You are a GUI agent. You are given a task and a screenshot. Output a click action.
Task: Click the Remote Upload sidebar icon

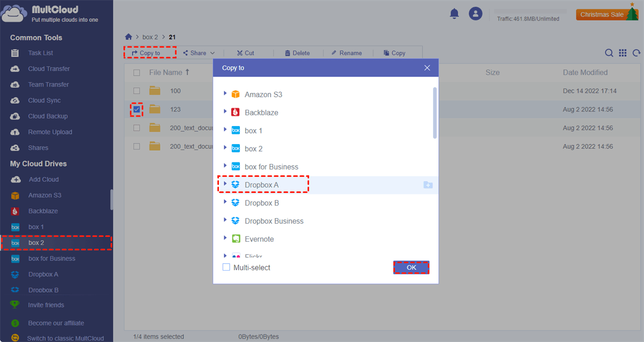coord(16,132)
